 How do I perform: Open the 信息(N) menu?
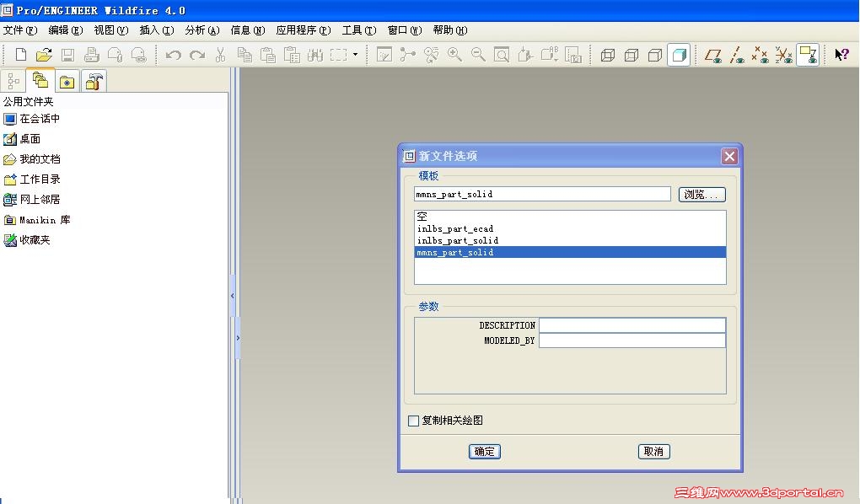point(248,30)
